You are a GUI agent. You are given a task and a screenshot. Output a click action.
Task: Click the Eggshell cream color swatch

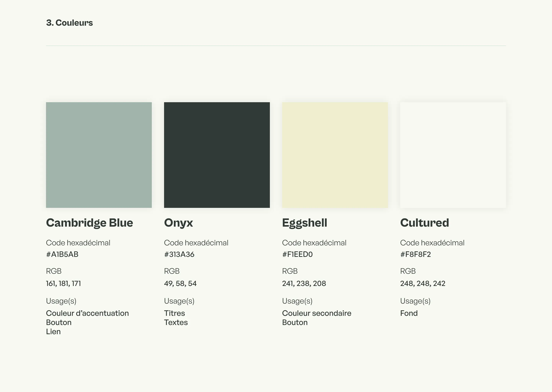tap(335, 155)
